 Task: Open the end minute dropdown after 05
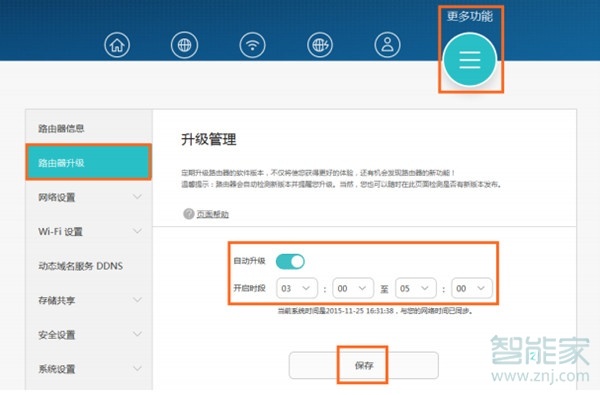coord(472,288)
